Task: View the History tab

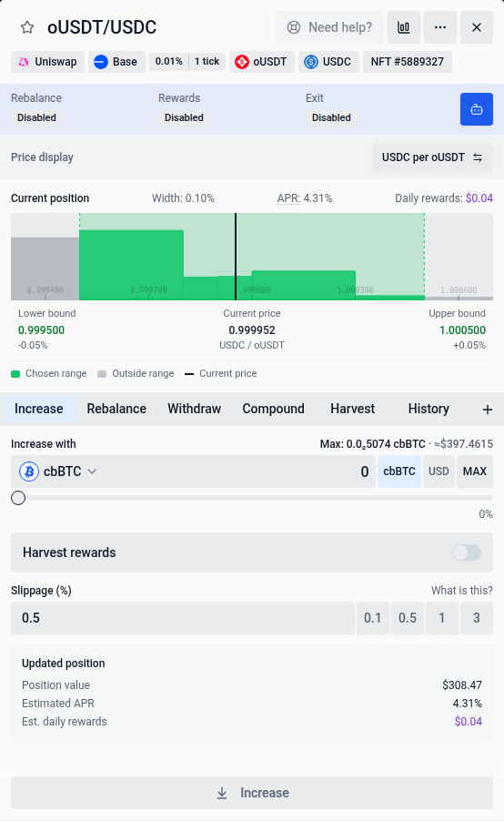Action: (428, 409)
